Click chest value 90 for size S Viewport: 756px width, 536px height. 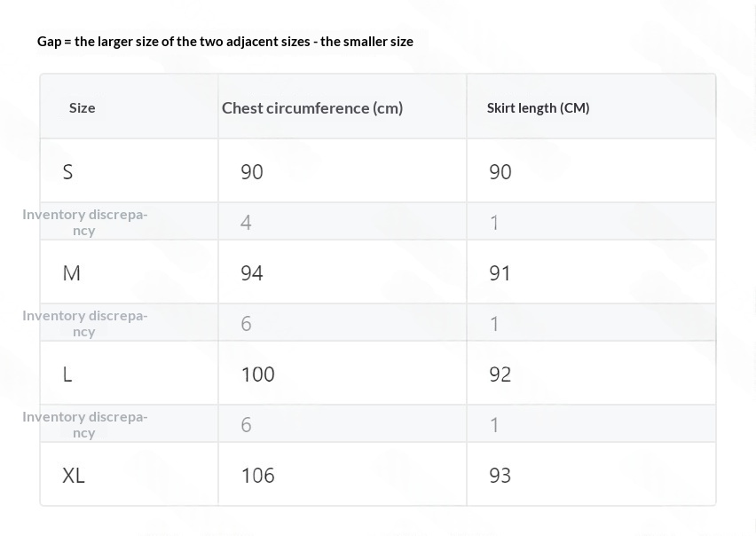252,172
